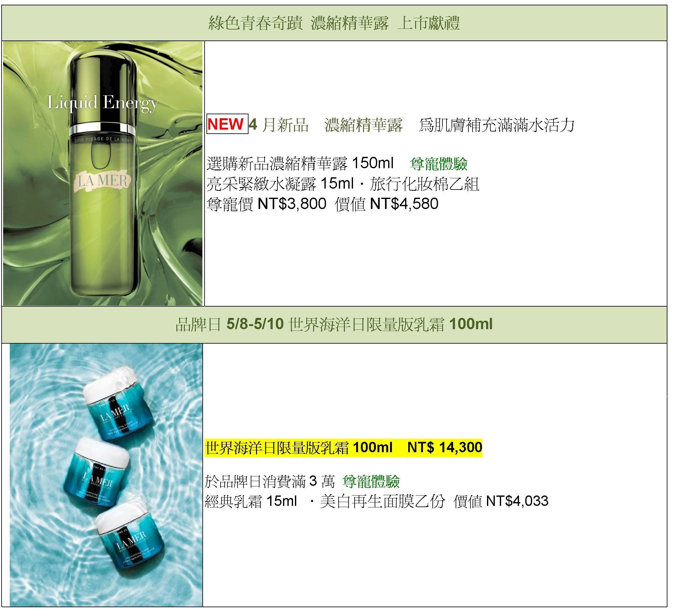The image size is (674, 616).
Task: Click the 4月新品 text
Action: pos(279,125)
